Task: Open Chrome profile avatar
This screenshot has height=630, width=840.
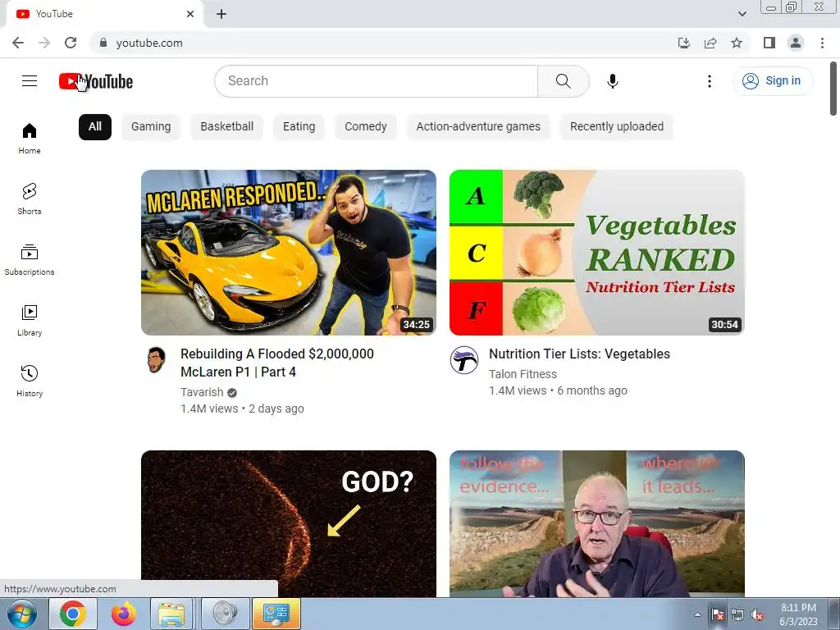Action: point(796,43)
